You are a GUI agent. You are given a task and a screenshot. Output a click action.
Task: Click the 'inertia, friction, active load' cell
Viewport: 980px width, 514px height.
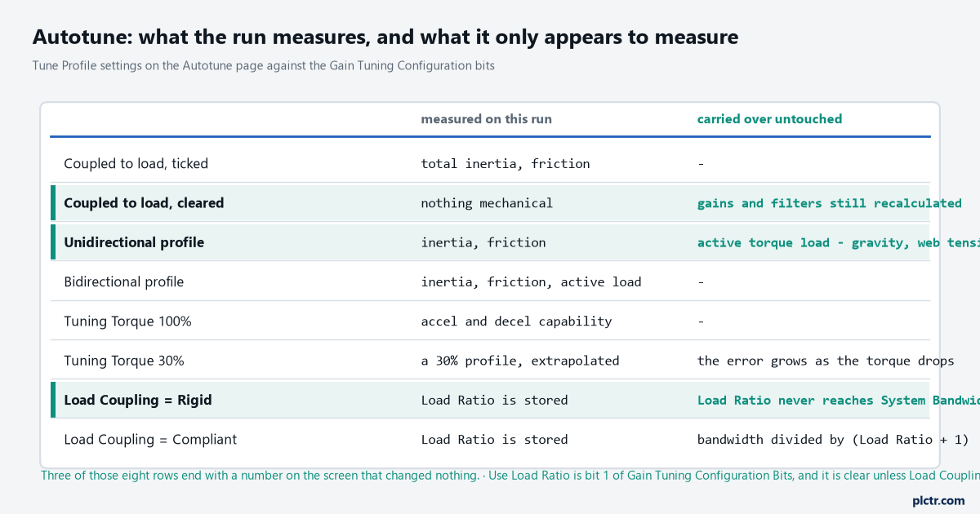click(x=531, y=282)
